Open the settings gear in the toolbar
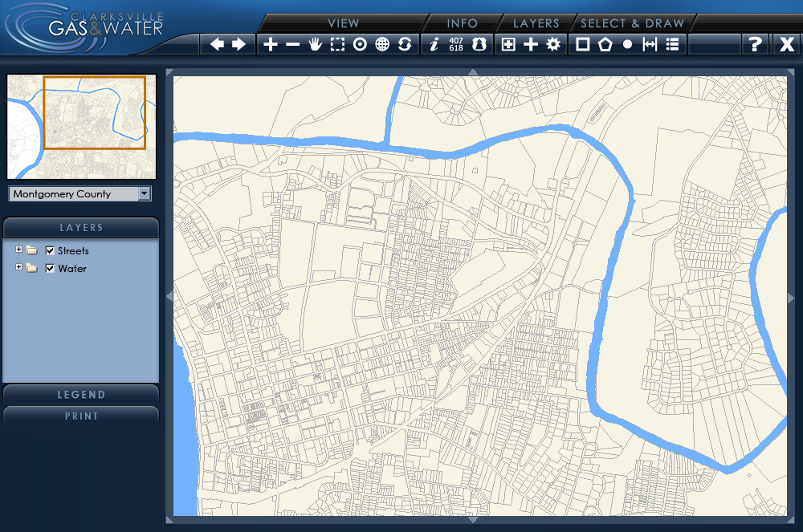803x532 pixels. click(552, 44)
